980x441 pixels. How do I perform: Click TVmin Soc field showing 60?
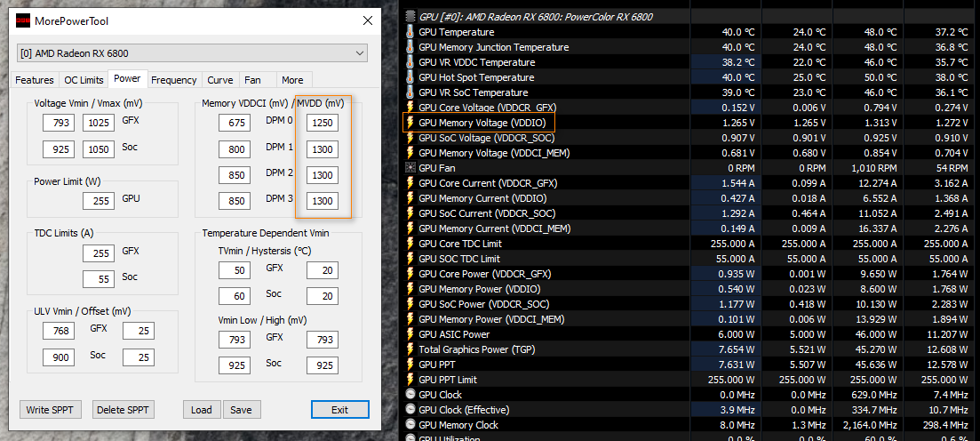(x=235, y=296)
